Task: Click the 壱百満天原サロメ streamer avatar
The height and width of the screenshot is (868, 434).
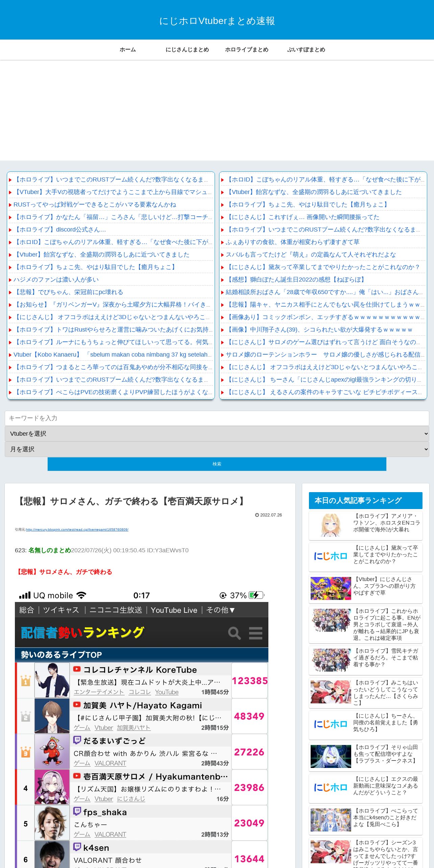Action: point(52,787)
